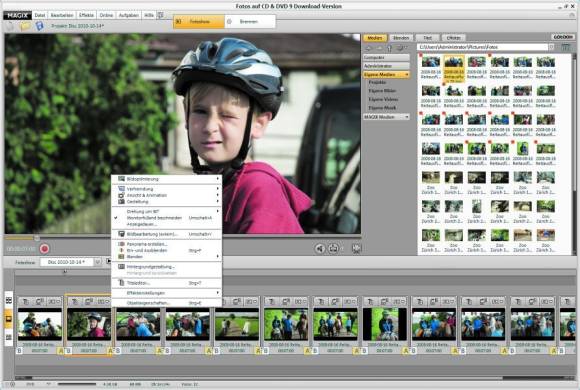Open the Bearbeiten menu
The width and height of the screenshot is (580, 390).
[62, 15]
